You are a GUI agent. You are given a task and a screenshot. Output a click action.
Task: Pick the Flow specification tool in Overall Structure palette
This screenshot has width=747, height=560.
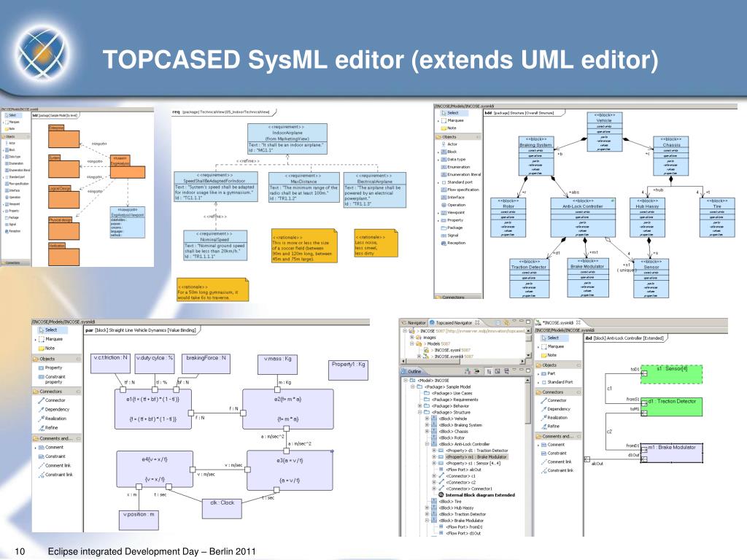460,190
